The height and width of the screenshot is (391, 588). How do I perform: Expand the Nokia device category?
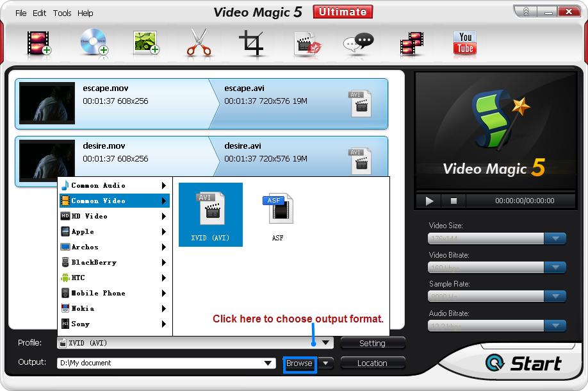coord(115,308)
